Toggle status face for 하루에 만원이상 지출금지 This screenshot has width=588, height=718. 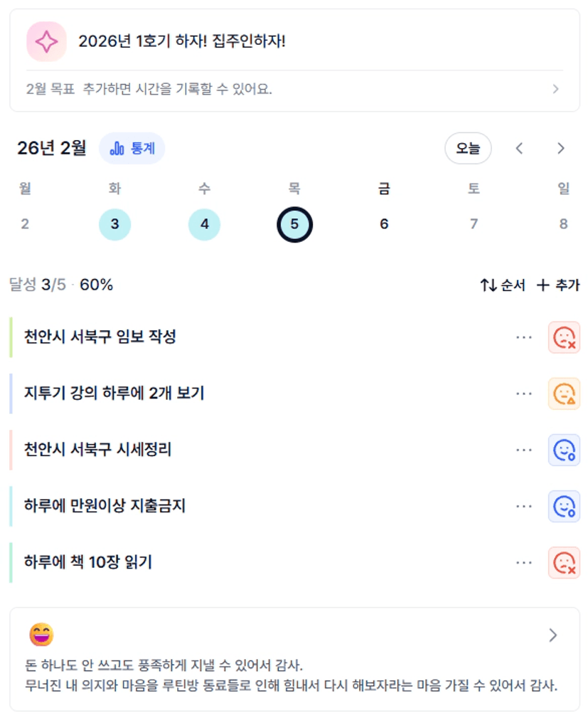pos(564,507)
